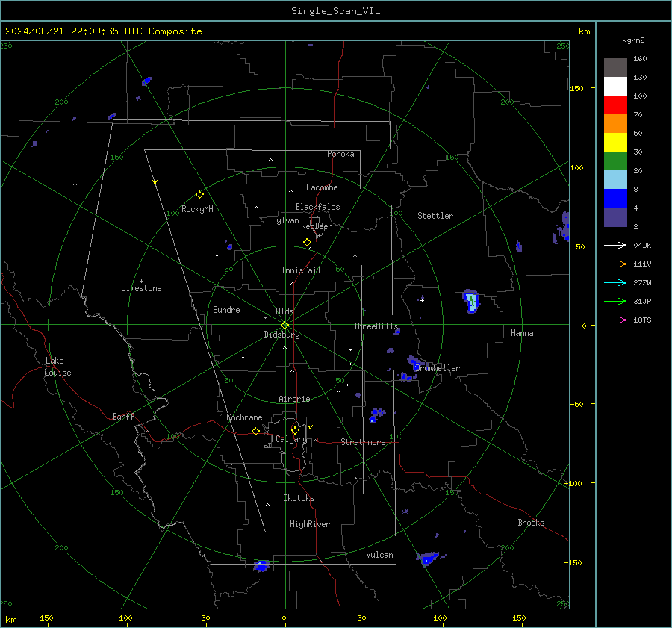Click the Sylvan label
Viewport: 672px width, 628px height.
tap(285, 221)
